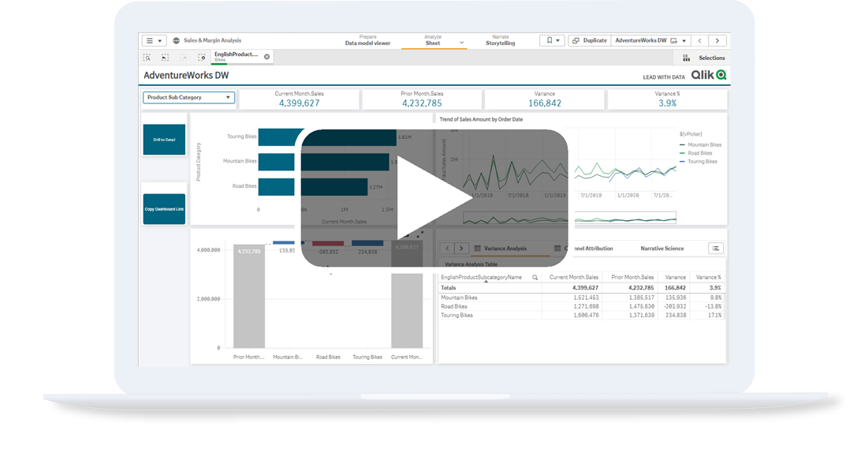Click the Totals row label
The image size is (868, 468).
coord(449,288)
